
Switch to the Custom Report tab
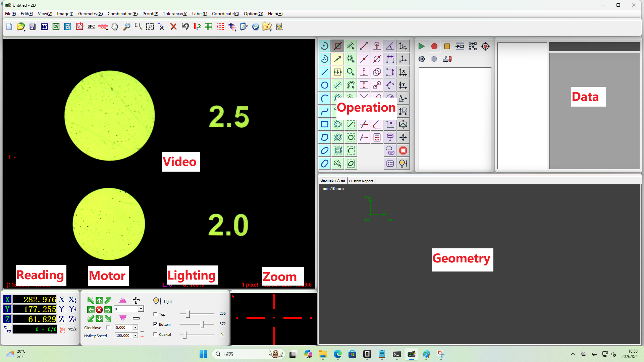361,181
